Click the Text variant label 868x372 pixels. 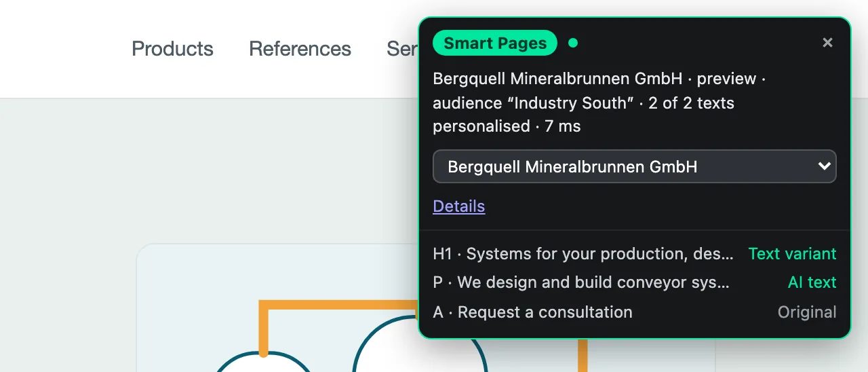tap(792, 254)
